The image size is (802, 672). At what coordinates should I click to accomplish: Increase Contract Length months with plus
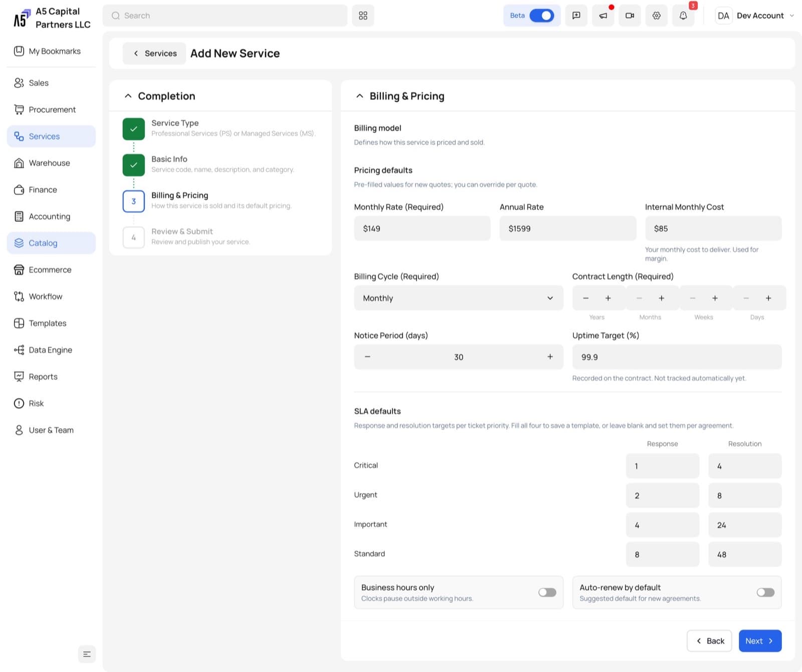click(662, 298)
